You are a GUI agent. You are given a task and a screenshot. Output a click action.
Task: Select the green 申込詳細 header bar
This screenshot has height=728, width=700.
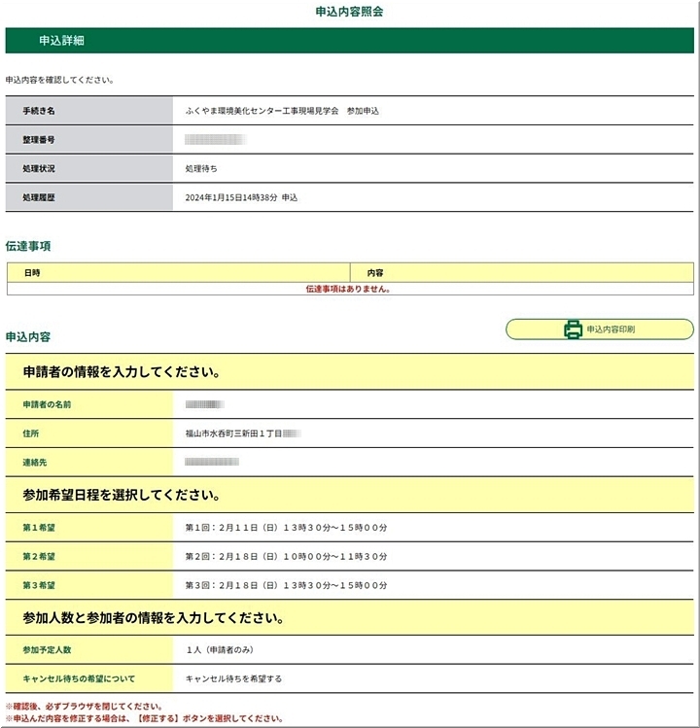(350, 41)
